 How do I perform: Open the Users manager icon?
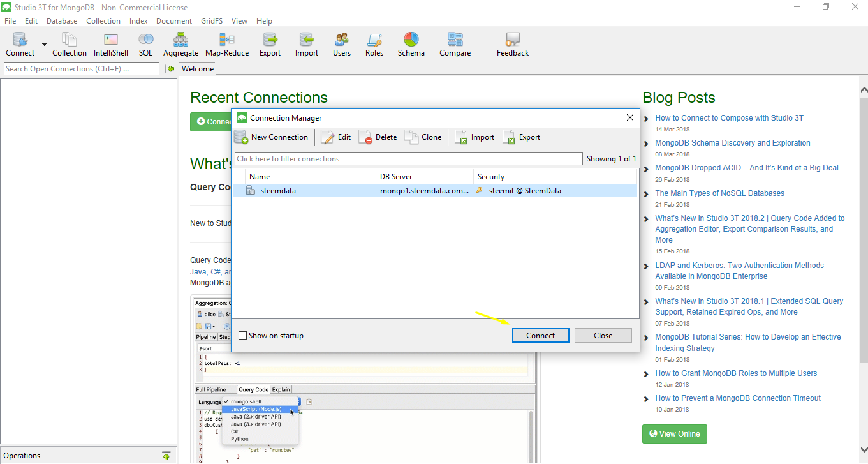[342, 45]
